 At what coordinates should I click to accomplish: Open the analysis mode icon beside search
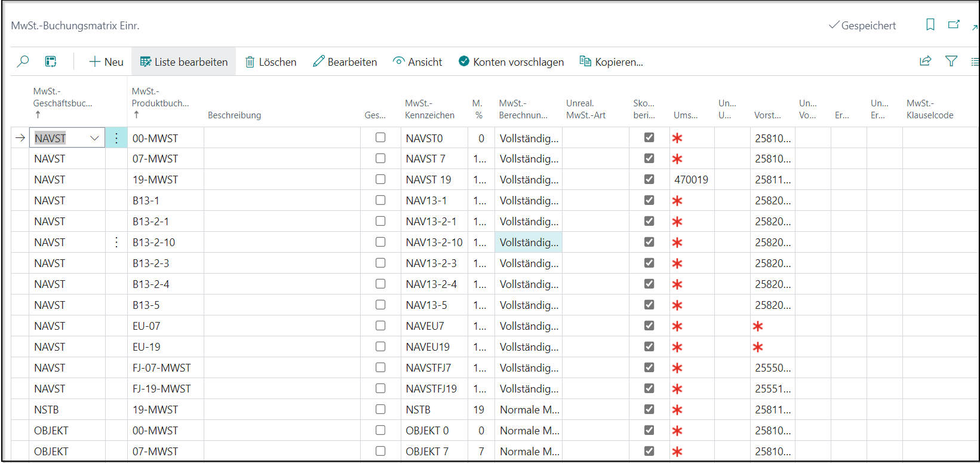51,62
